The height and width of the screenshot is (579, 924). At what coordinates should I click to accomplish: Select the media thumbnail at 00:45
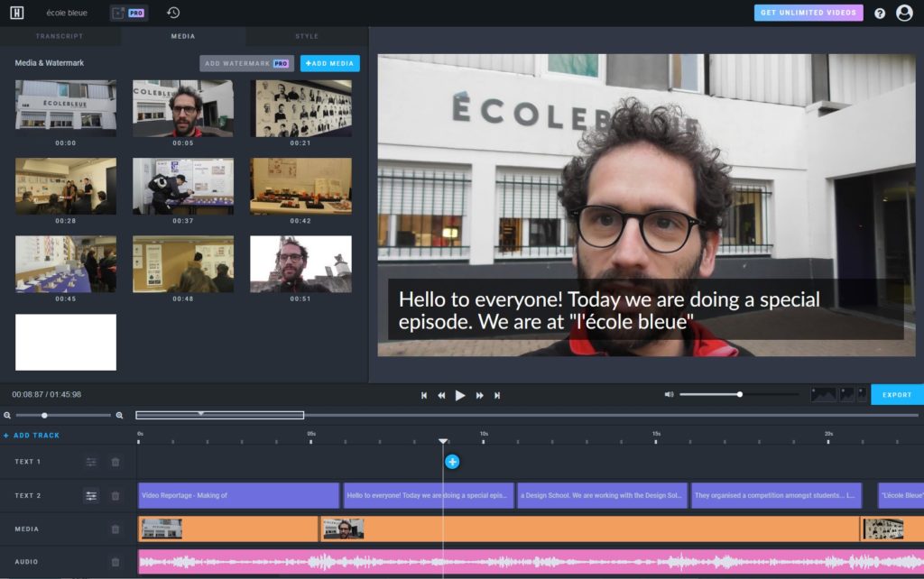click(65, 264)
